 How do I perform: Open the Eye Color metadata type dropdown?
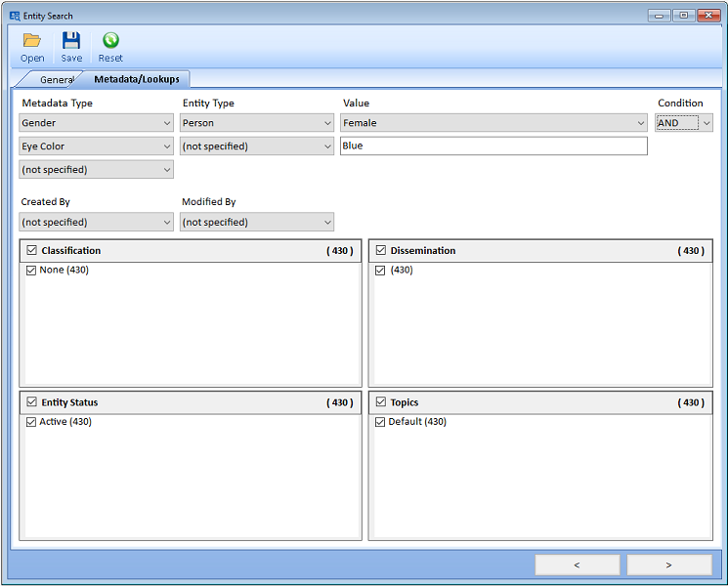(96, 146)
